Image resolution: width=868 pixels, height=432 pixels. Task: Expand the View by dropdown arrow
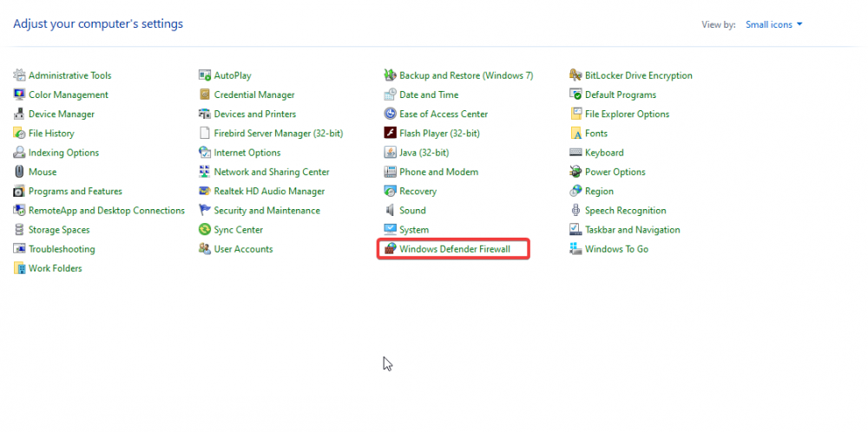pos(799,24)
